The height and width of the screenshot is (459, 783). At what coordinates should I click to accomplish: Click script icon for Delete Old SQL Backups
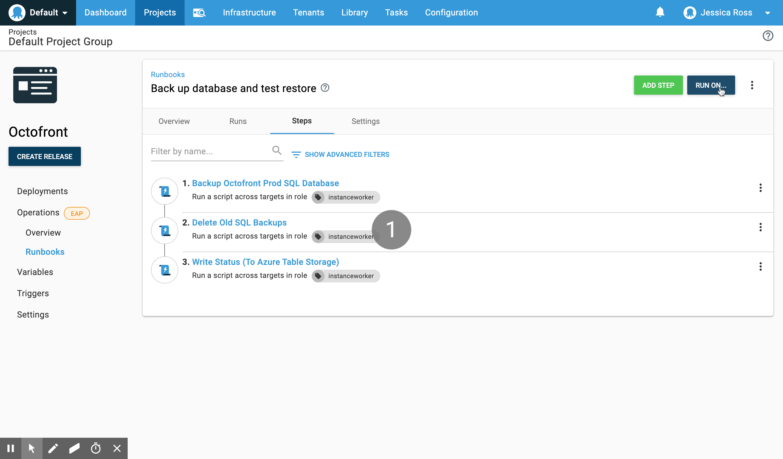click(x=165, y=230)
